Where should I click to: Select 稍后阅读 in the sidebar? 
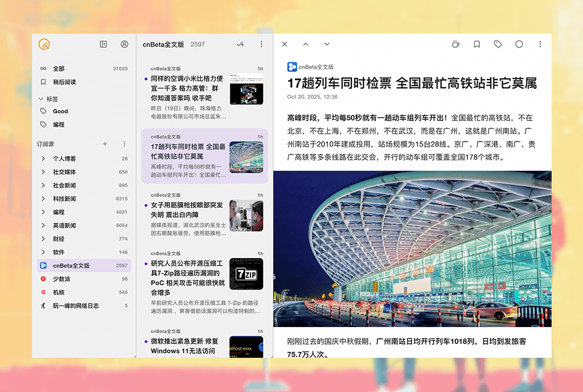tap(64, 82)
